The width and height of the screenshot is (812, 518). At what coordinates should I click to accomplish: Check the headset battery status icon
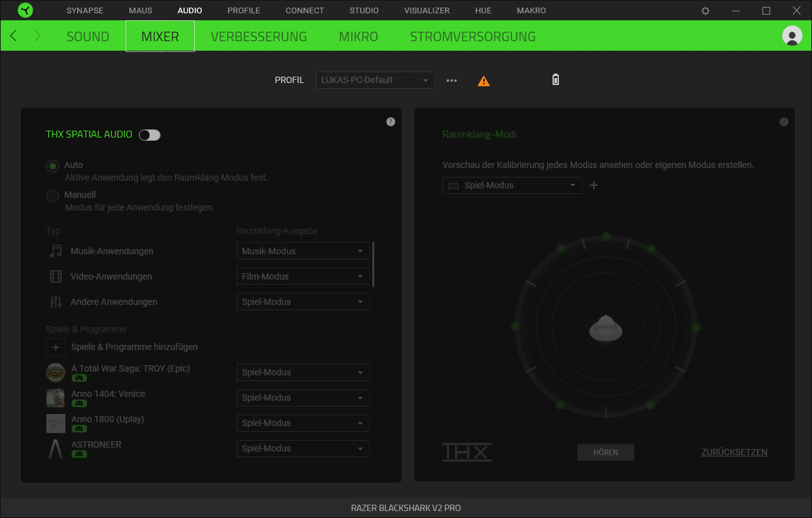tap(556, 80)
